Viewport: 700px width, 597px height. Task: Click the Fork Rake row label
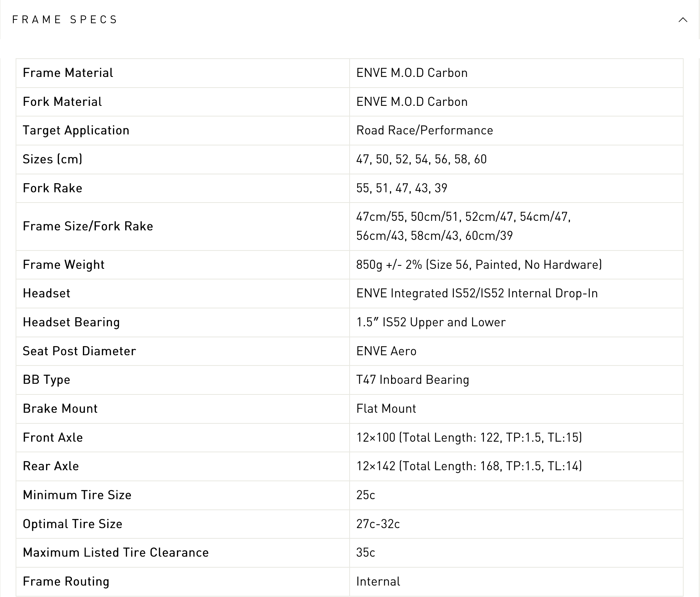coord(52,188)
